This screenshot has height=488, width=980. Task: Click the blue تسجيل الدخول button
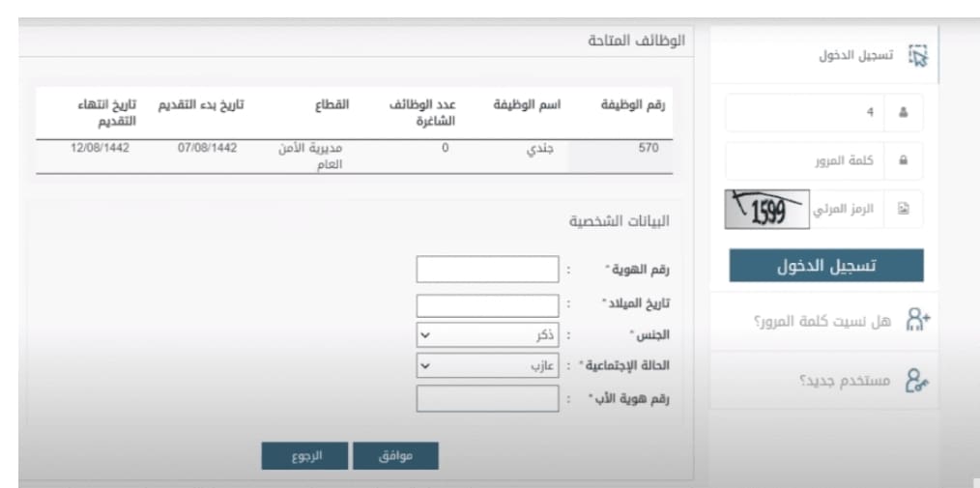pyautogui.click(x=826, y=266)
